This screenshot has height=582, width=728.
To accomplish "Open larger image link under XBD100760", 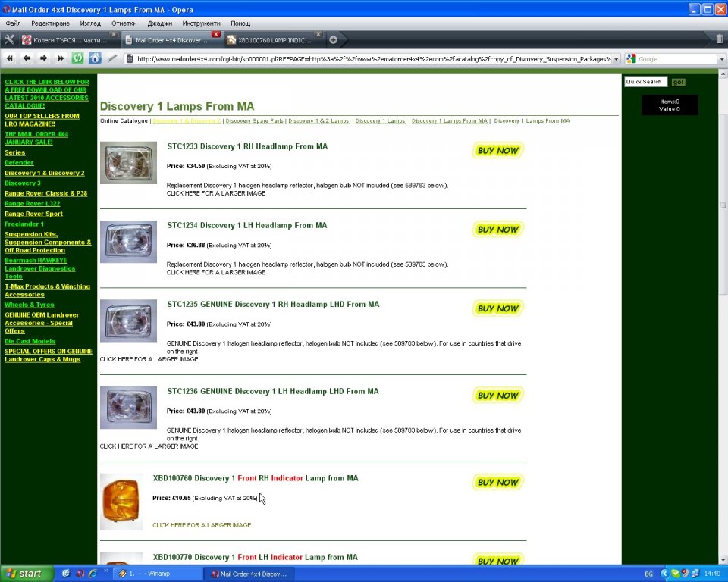I will pyautogui.click(x=202, y=525).
